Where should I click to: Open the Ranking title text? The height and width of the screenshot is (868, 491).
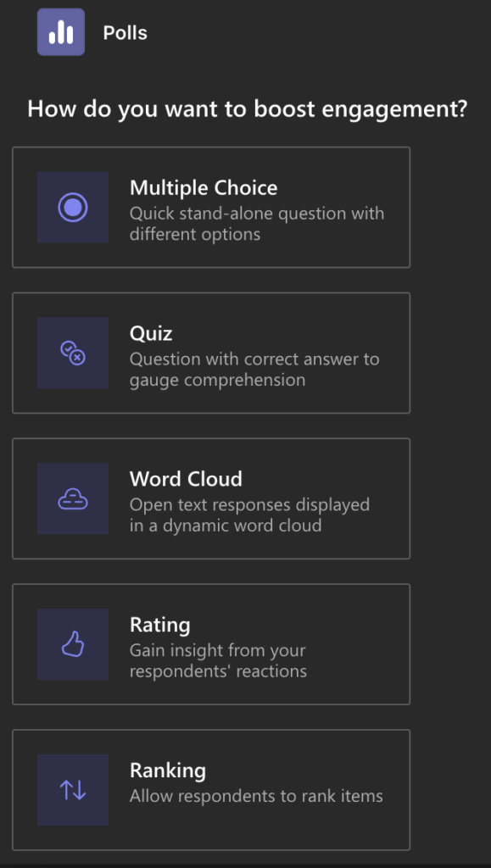point(168,771)
